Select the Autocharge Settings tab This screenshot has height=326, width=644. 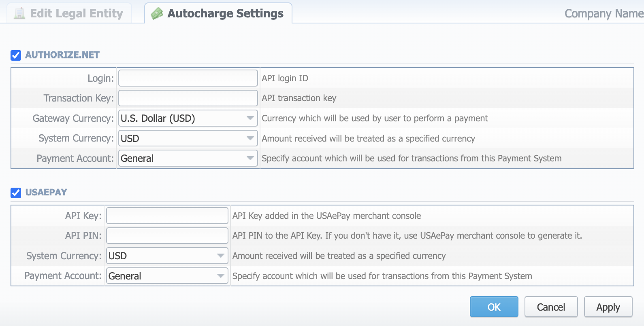tap(218, 13)
